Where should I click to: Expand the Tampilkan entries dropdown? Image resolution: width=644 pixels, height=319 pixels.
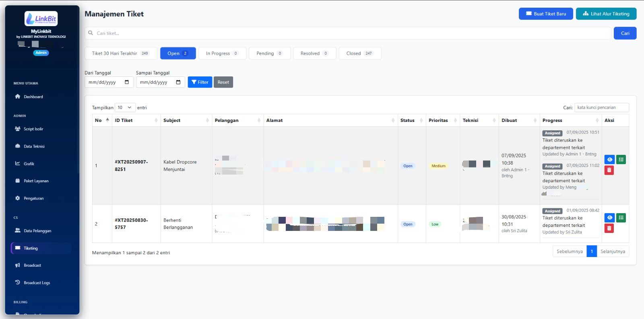(125, 107)
